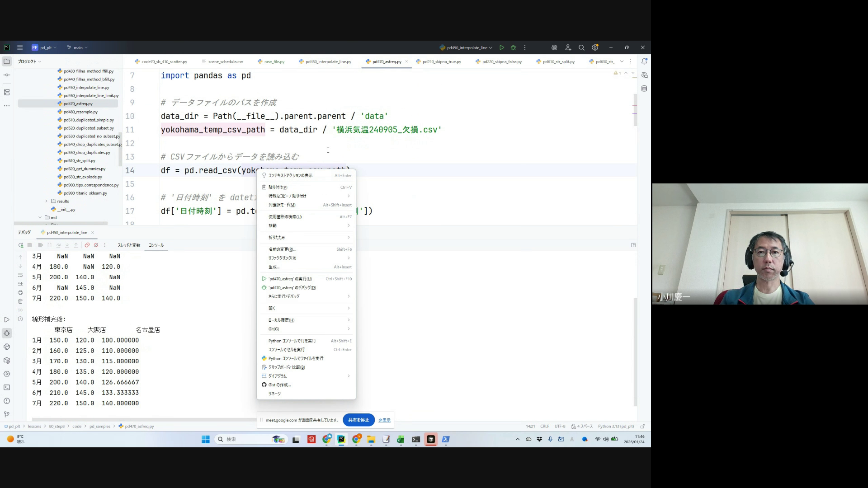Open the database tool window icon
The image size is (868, 488).
pyautogui.click(x=644, y=89)
